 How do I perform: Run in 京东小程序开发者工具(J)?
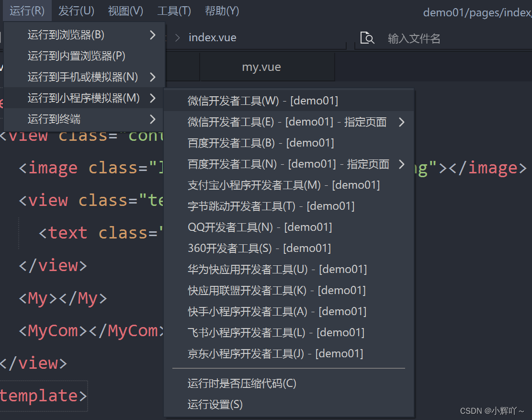[289, 353]
